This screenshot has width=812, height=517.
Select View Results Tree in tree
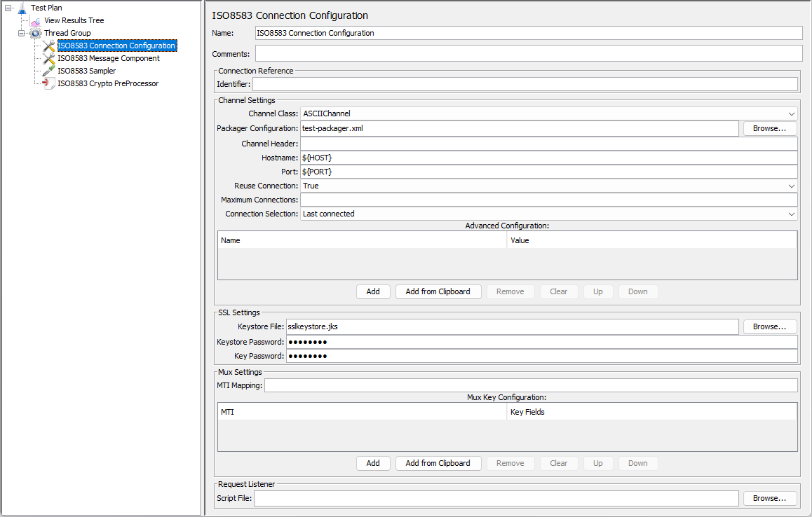pyautogui.click(x=74, y=21)
